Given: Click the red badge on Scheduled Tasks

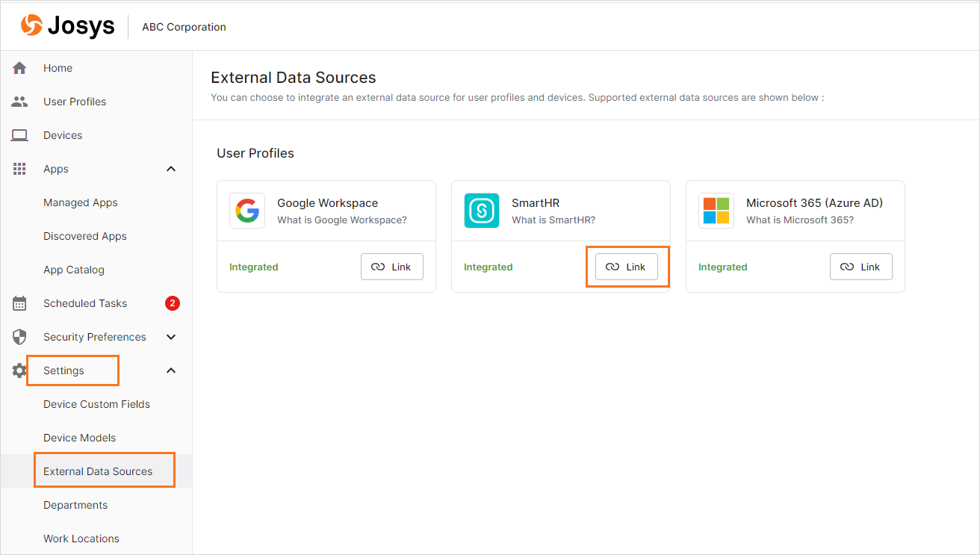Looking at the screenshot, I should coord(173,303).
